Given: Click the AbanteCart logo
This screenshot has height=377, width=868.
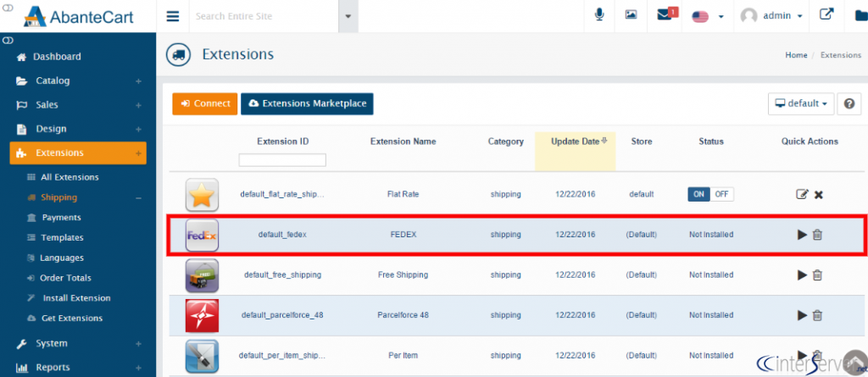Looking at the screenshot, I should (x=79, y=17).
